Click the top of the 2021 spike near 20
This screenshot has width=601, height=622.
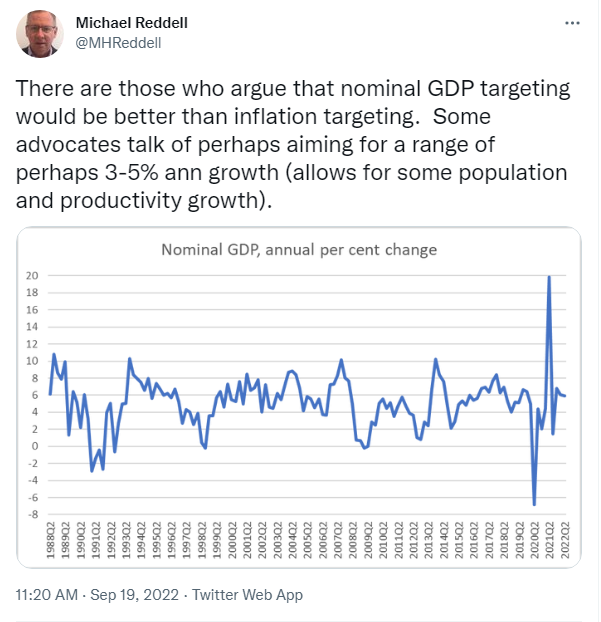point(549,277)
